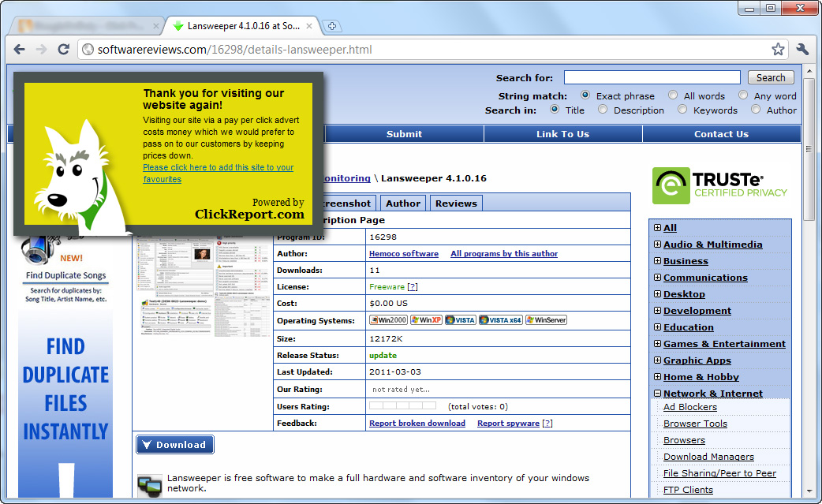
Task: Click the blue Download button
Action: (175, 444)
